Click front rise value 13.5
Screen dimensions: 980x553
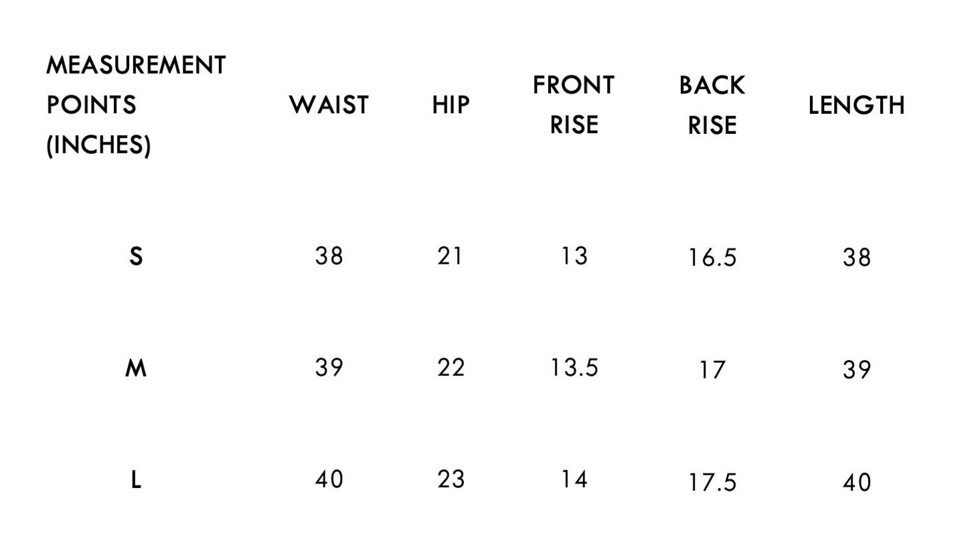pos(574,368)
